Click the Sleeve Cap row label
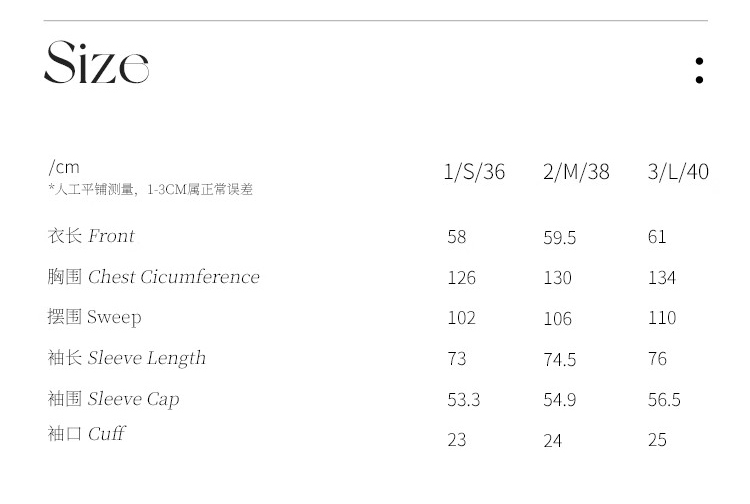The image size is (750, 504). pyautogui.click(x=113, y=399)
